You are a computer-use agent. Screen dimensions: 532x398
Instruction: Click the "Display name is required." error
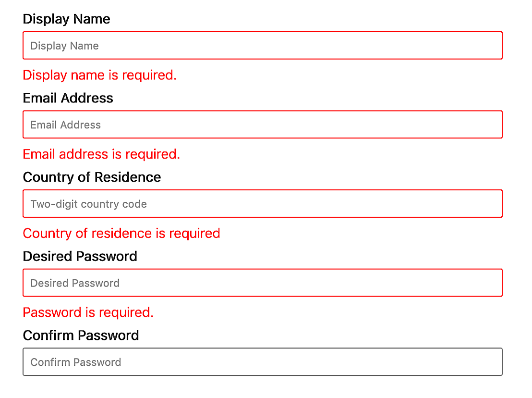[100, 75]
